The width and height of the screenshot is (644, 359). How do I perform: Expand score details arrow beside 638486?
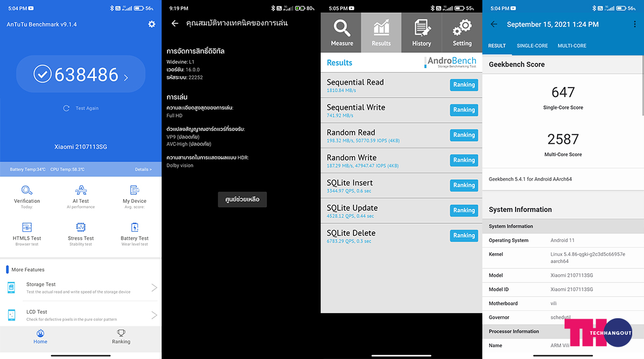point(126,77)
